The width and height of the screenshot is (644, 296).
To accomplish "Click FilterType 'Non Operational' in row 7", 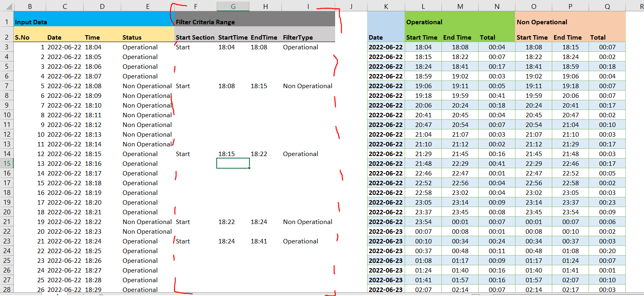I will [x=308, y=86].
